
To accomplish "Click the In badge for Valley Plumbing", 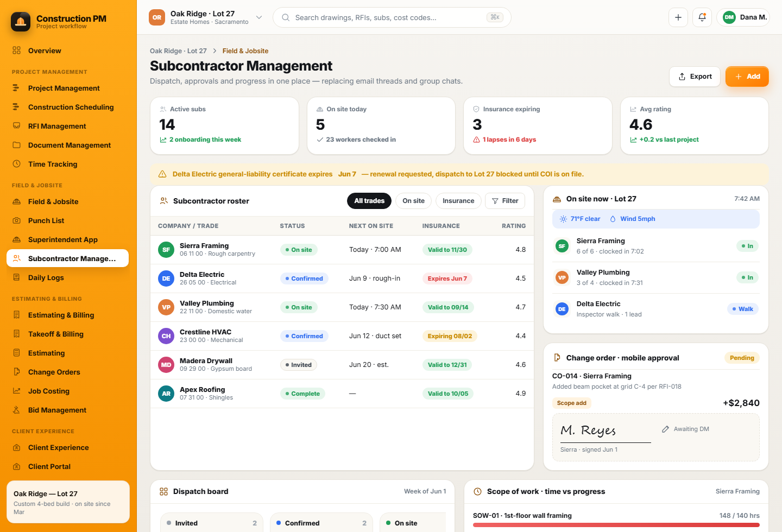I will pos(747,277).
